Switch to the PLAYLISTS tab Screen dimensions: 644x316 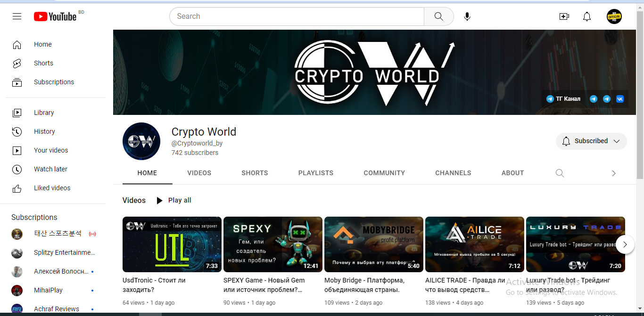pos(316,173)
